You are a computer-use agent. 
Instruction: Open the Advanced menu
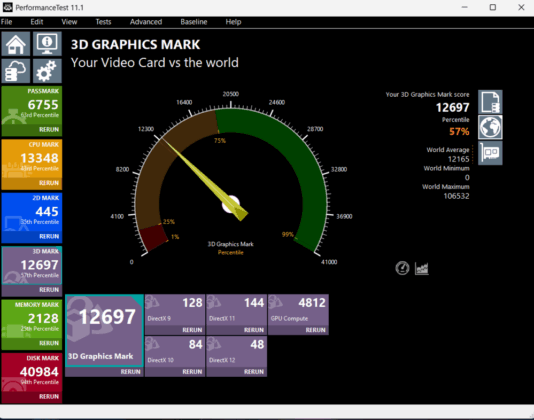click(x=146, y=22)
